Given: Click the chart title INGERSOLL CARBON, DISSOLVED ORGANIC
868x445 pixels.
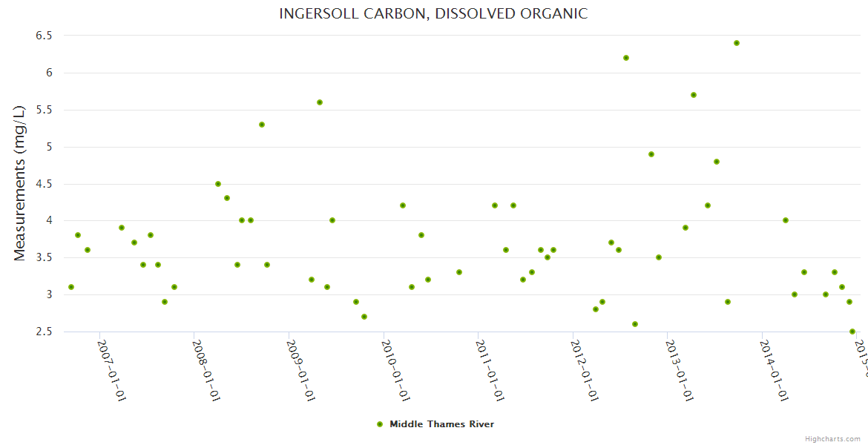Looking at the screenshot, I should (x=433, y=13).
